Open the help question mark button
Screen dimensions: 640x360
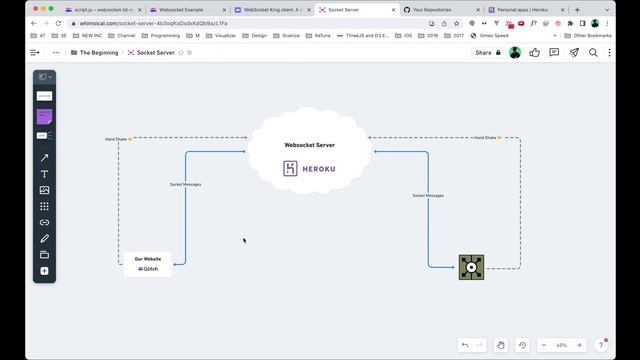pos(601,345)
